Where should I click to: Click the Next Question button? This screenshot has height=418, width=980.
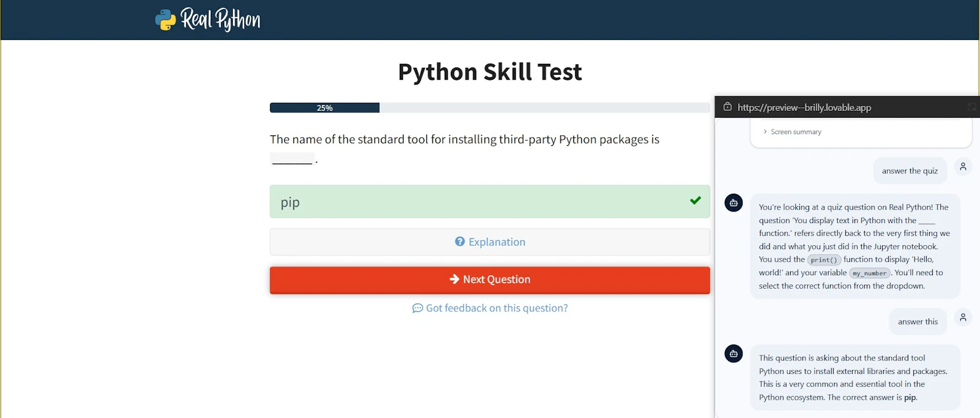(x=490, y=280)
